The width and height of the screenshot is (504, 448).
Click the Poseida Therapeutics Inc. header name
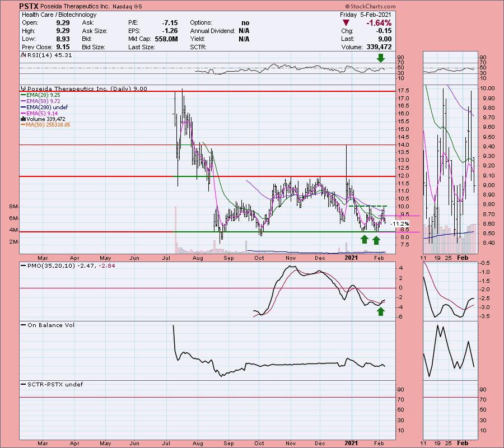click(76, 6)
